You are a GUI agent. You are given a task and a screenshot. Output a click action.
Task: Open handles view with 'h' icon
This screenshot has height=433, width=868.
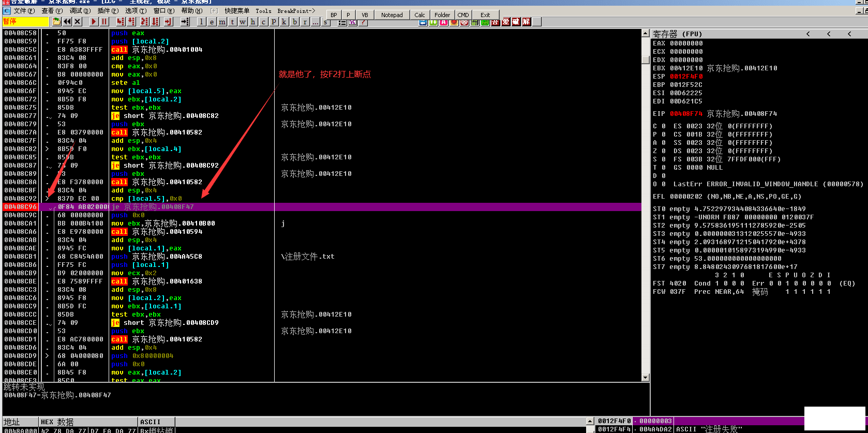click(x=253, y=22)
